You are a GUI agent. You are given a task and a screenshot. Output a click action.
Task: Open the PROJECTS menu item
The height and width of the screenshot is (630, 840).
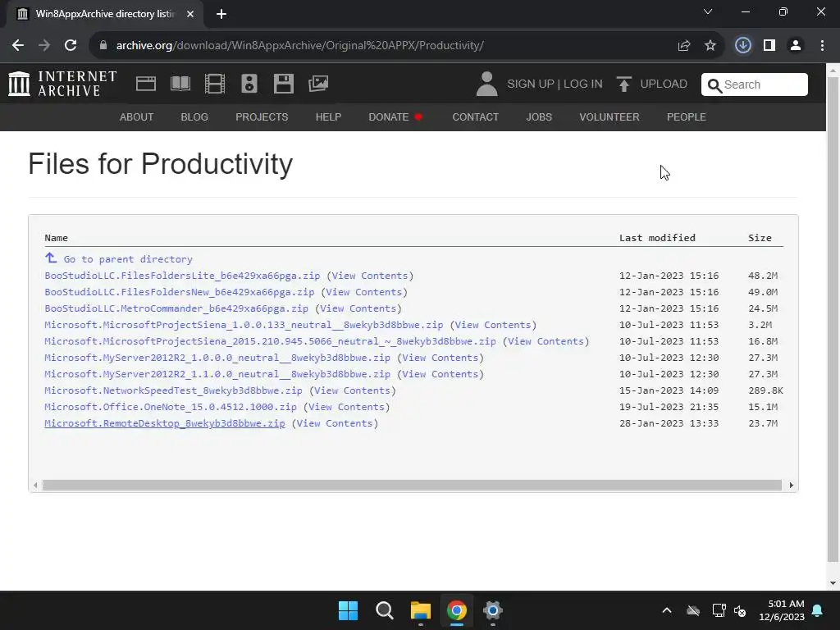(x=262, y=116)
